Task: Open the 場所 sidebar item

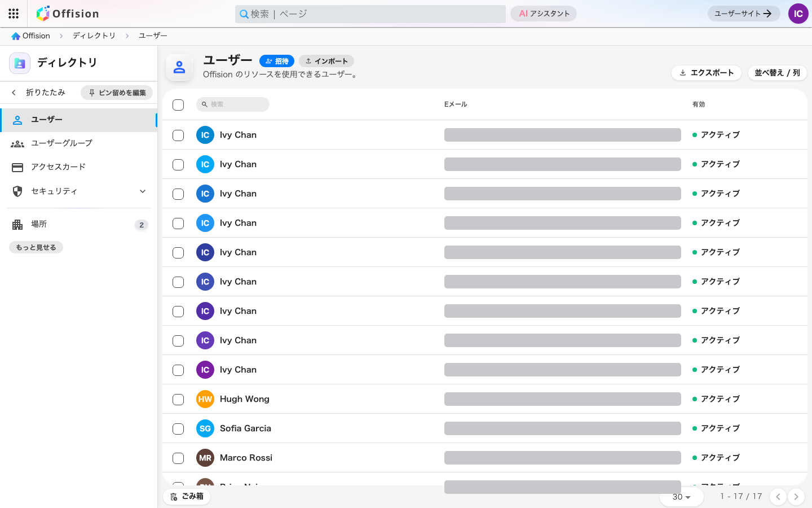Action: pos(78,225)
